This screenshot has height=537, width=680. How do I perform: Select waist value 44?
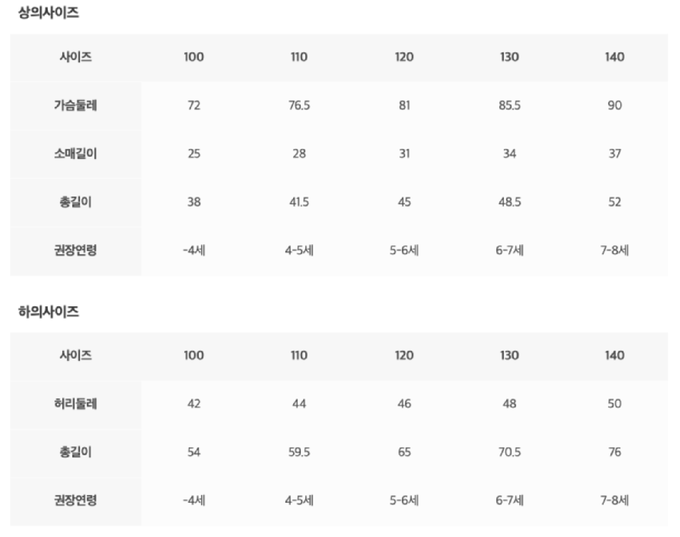pos(299,404)
